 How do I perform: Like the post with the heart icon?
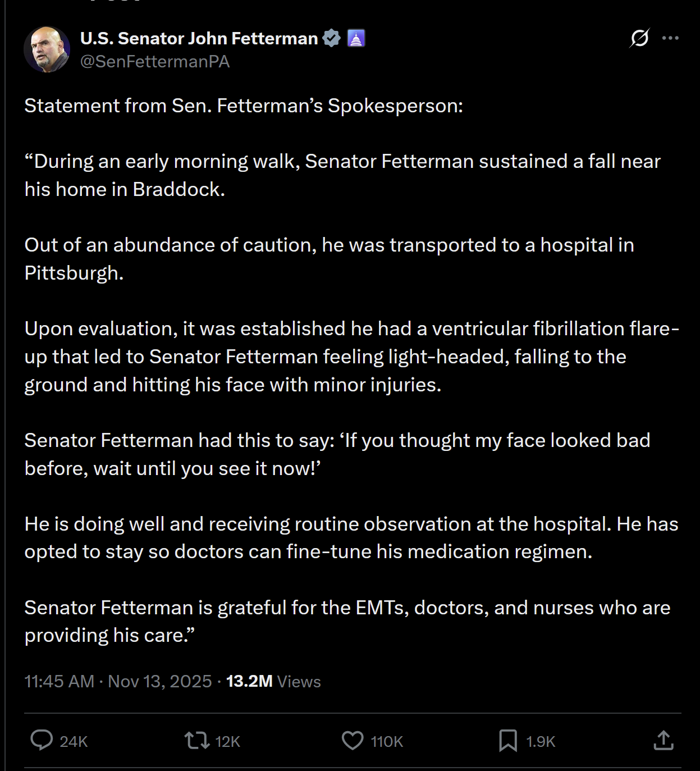[x=353, y=740]
